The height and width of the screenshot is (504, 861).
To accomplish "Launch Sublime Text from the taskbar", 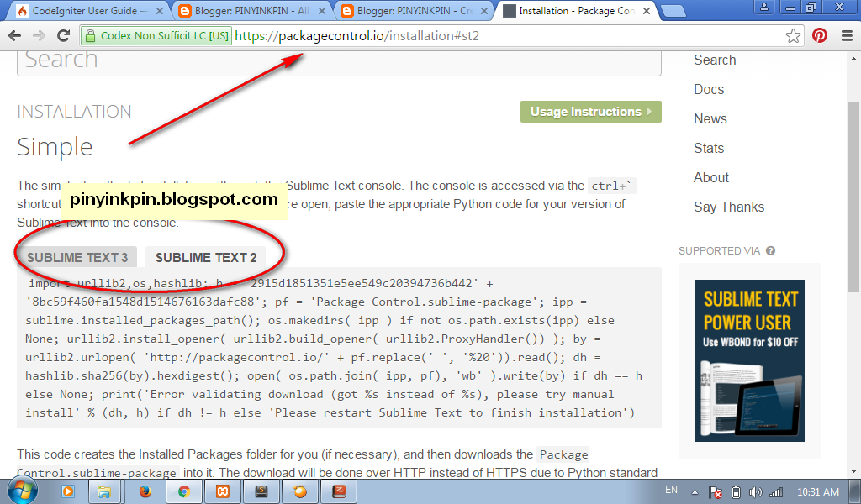I will [261, 491].
